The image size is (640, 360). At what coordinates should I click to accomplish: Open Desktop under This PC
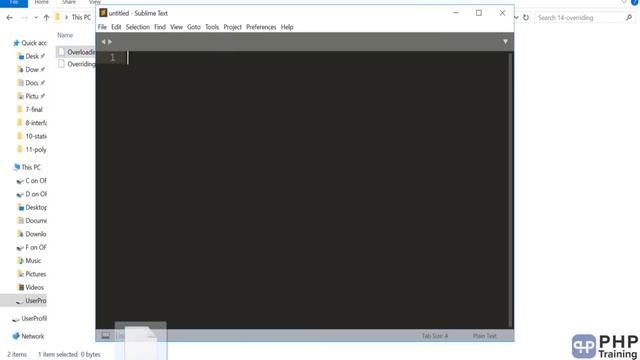pos(32,207)
